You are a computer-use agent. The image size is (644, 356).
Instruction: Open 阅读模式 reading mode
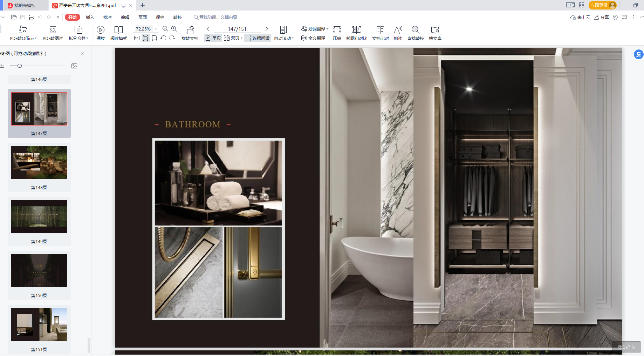point(118,30)
